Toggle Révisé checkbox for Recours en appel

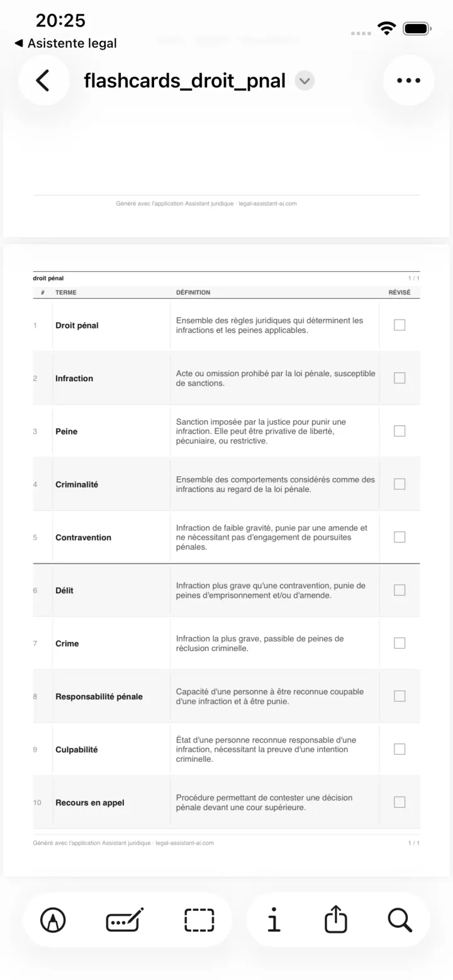point(400,802)
